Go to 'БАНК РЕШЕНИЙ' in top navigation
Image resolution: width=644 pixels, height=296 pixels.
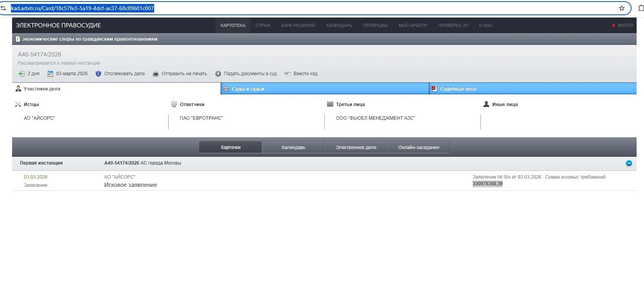click(x=298, y=25)
